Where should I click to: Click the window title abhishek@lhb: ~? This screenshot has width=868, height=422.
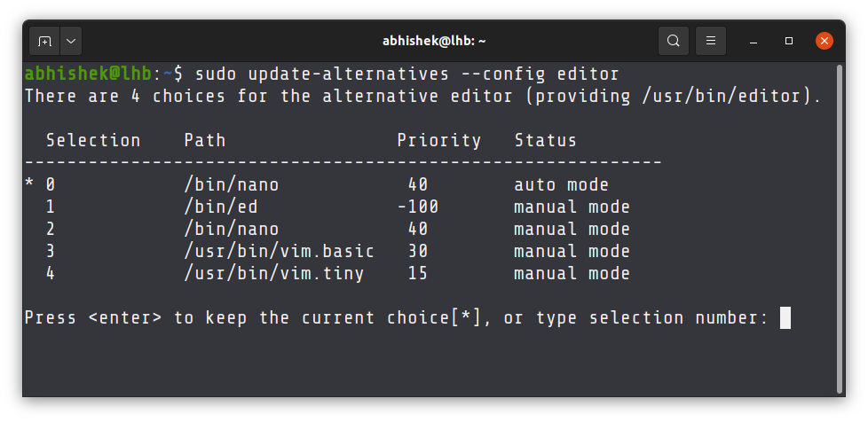click(434, 41)
